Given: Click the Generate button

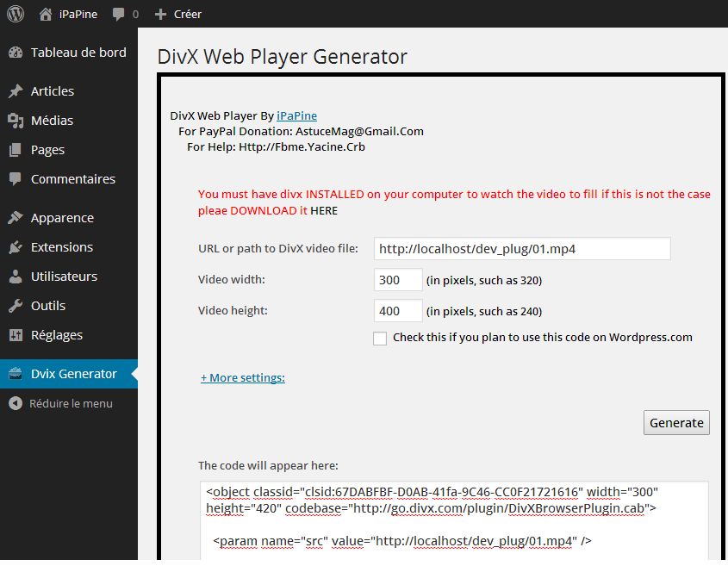Looking at the screenshot, I should pos(676,422).
